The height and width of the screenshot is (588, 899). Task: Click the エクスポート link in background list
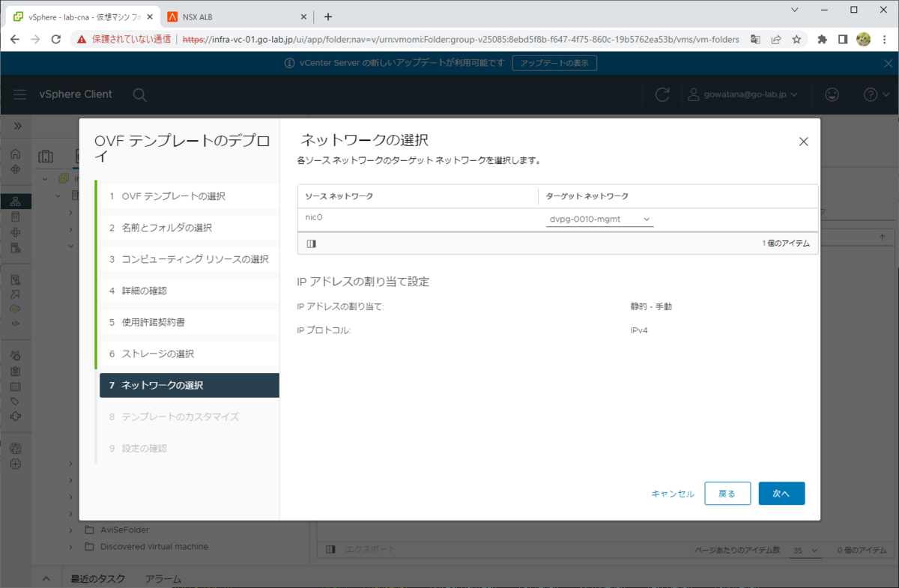tap(370, 549)
